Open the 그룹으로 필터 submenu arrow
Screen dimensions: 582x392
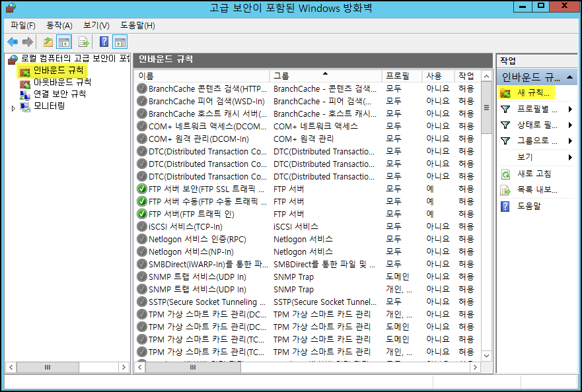[571, 141]
